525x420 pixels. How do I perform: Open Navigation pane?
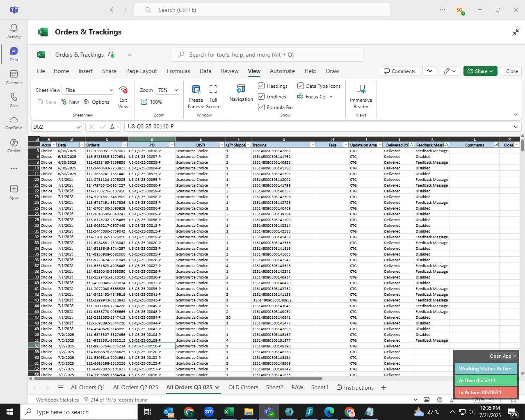point(241,93)
